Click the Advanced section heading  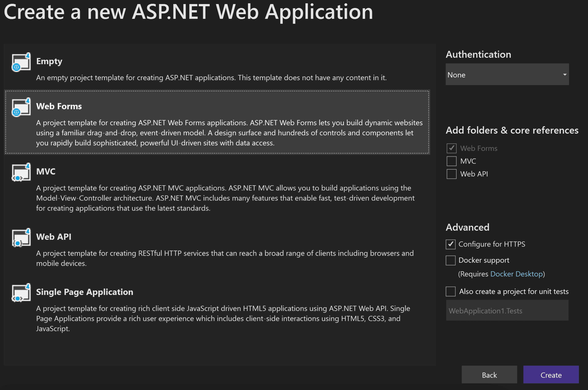467,227
